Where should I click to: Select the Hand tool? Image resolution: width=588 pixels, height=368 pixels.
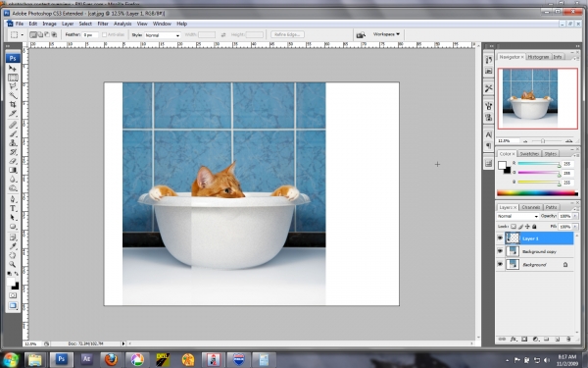(x=13, y=255)
